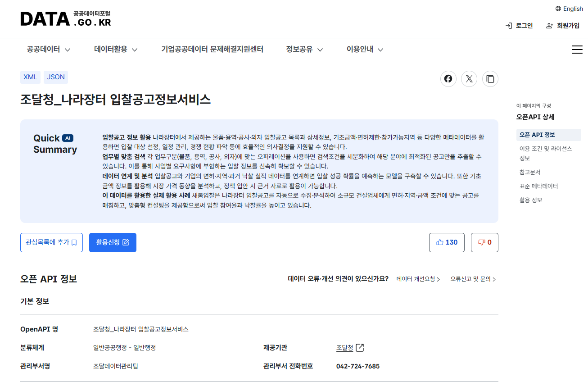The image size is (588, 391).
Task: Click the XML format tag
Action: (x=30, y=77)
